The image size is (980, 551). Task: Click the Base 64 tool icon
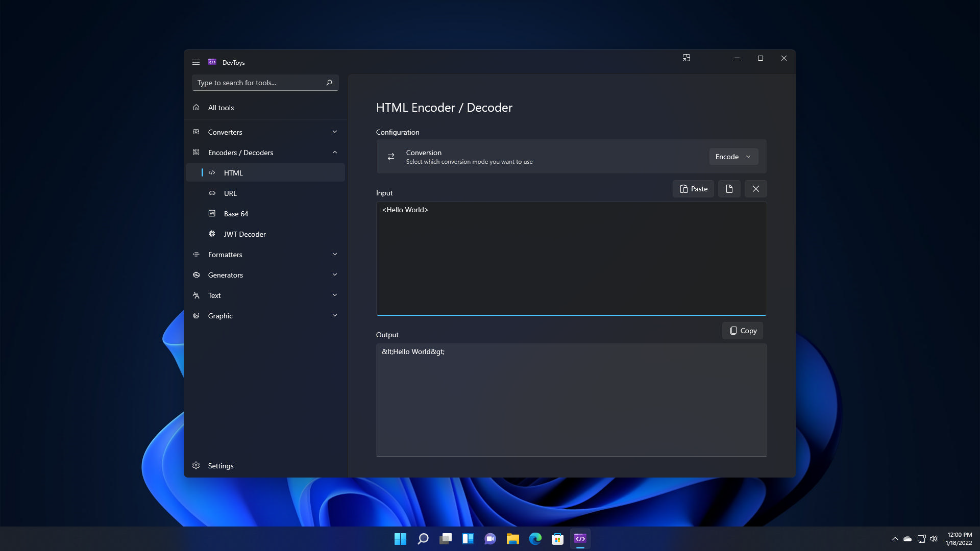coord(213,213)
